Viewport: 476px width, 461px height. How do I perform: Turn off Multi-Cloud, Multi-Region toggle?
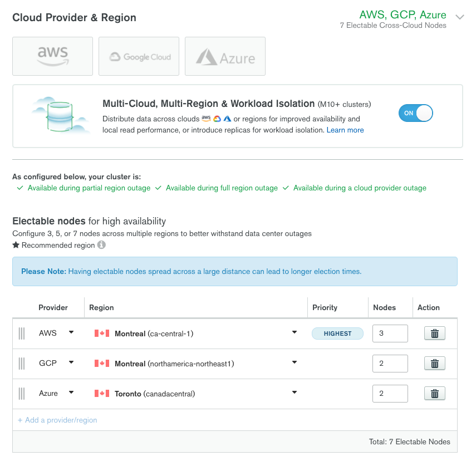coord(415,113)
